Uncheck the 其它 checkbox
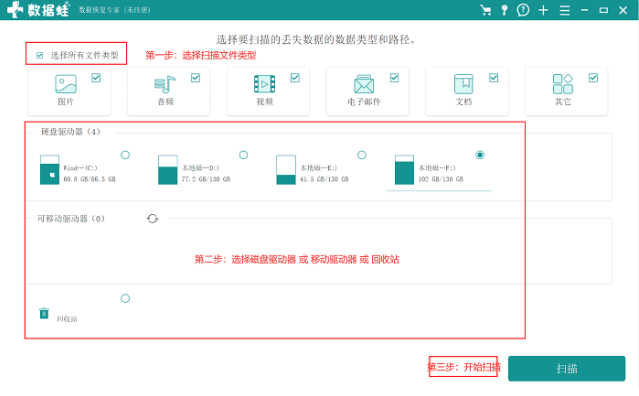Viewport: 639px width, 396px height. [593, 77]
